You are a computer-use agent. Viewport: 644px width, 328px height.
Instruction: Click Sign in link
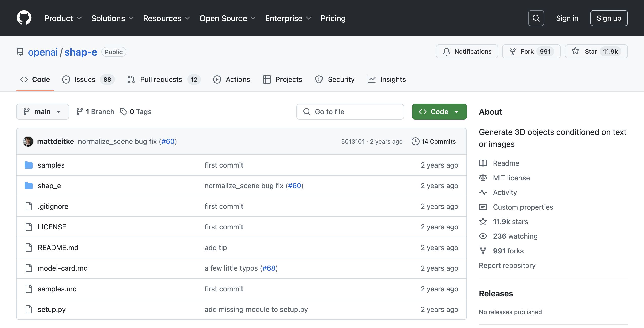pos(567,18)
